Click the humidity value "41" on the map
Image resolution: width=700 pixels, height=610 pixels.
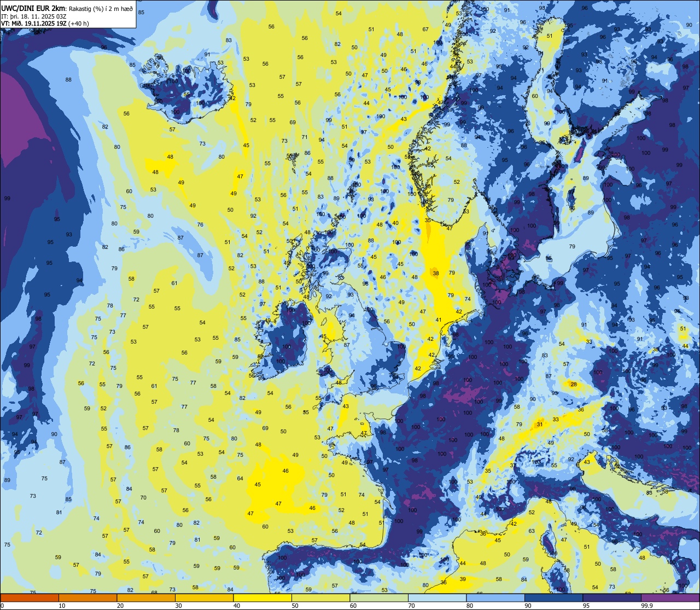click(x=439, y=320)
